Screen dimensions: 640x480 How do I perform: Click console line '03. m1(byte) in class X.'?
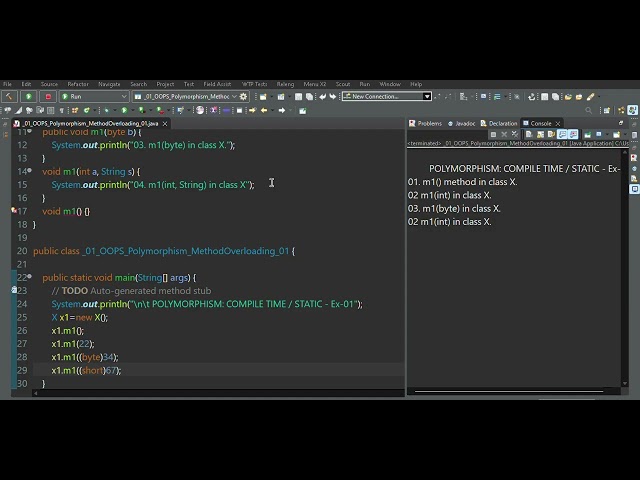[x=454, y=209]
